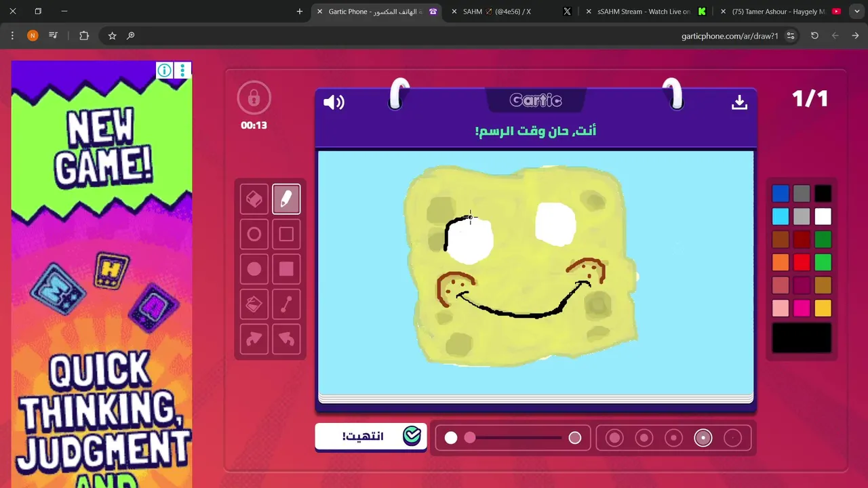
Task: Open a new browser tab
Action: click(300, 12)
